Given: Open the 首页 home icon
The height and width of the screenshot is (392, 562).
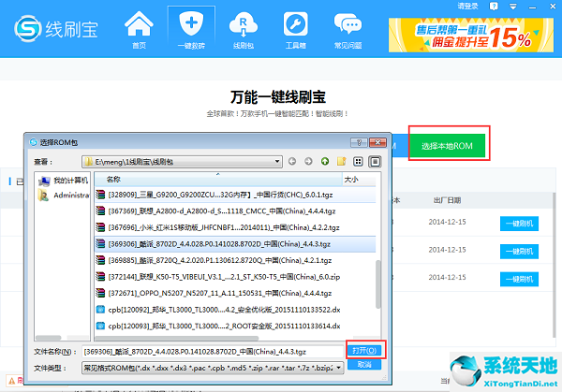Looking at the screenshot, I should tap(139, 29).
